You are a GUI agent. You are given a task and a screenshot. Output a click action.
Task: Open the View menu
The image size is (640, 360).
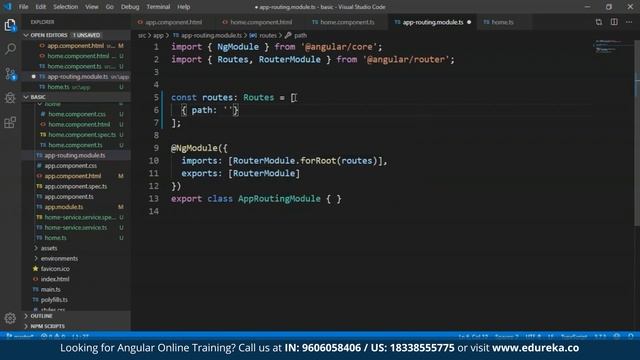click(x=91, y=7)
